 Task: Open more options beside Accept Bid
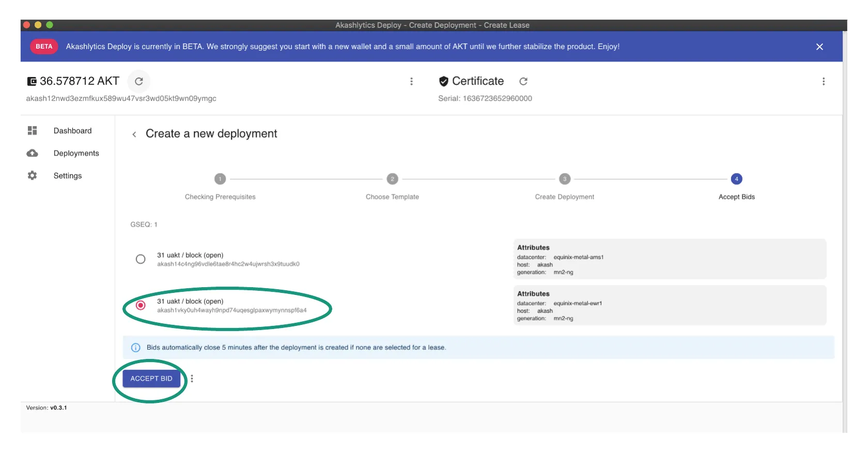tap(192, 379)
